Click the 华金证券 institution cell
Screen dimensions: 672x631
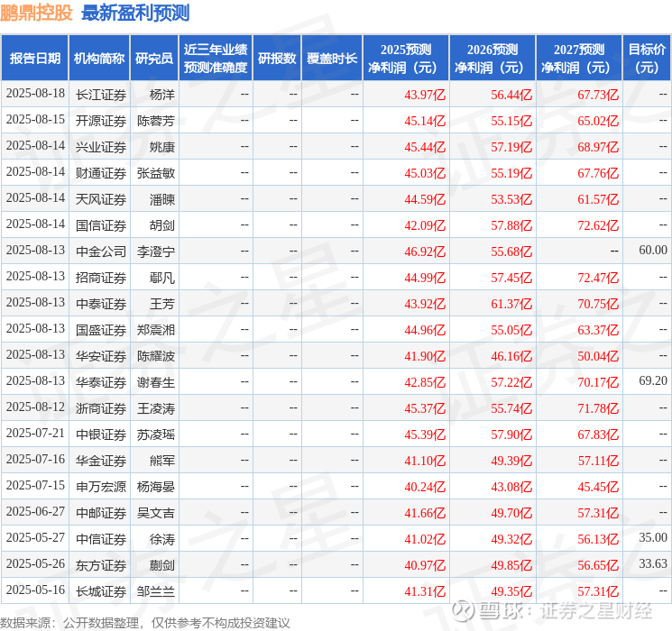click(101, 461)
